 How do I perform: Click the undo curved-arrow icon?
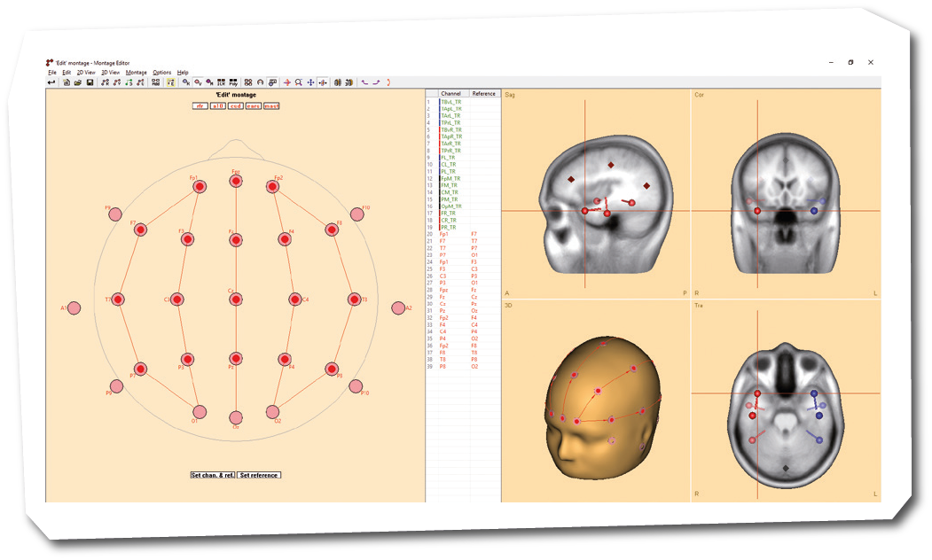pyautogui.click(x=364, y=82)
